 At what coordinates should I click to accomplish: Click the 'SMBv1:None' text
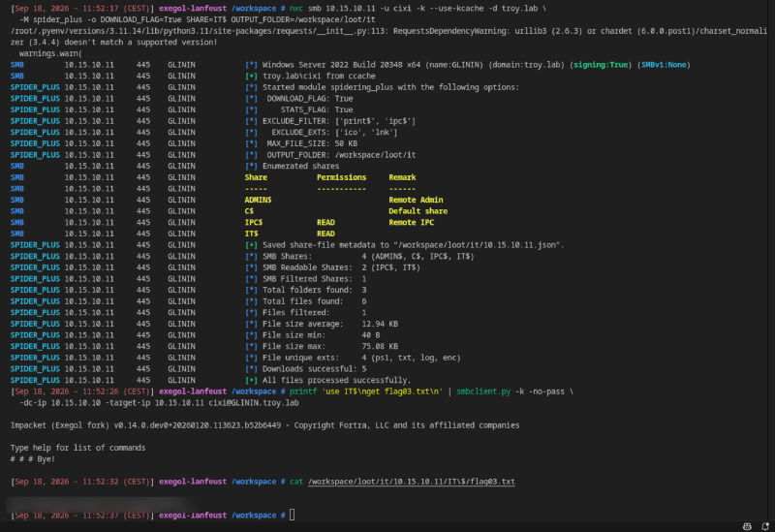[x=664, y=65]
